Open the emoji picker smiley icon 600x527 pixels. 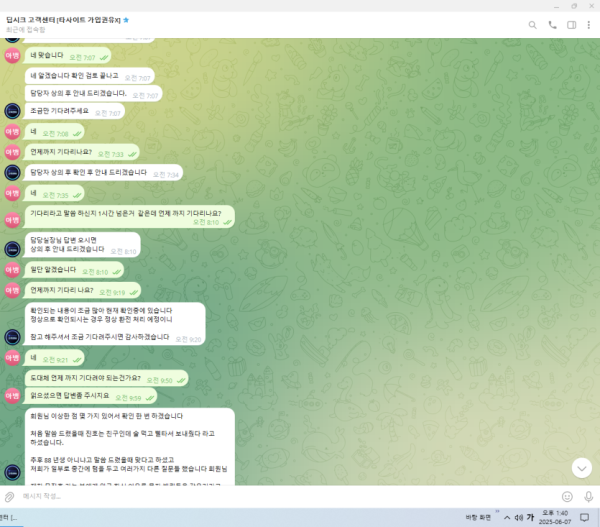(x=567, y=497)
